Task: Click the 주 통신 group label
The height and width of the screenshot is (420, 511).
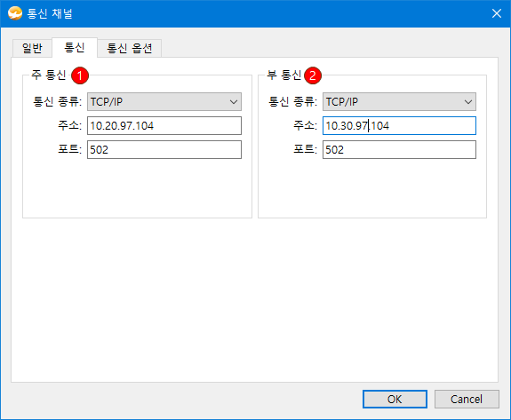Action: (49, 75)
